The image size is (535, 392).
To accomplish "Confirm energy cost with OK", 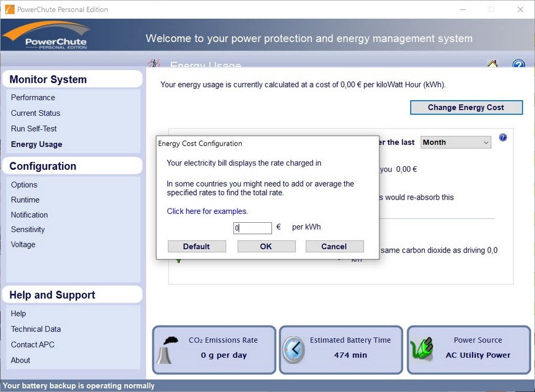I will pyautogui.click(x=266, y=246).
